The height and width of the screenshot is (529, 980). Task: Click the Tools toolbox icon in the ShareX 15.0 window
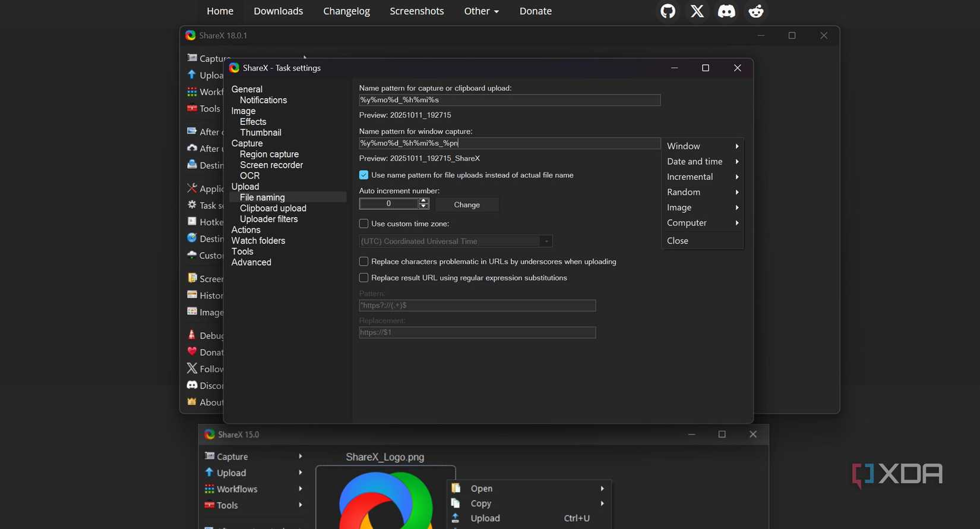click(x=210, y=505)
